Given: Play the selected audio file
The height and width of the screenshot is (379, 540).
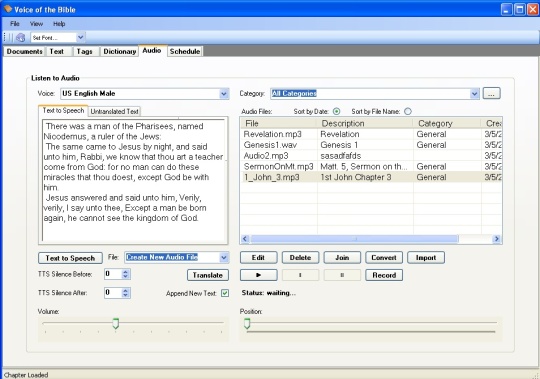Looking at the screenshot, I should click(258, 275).
